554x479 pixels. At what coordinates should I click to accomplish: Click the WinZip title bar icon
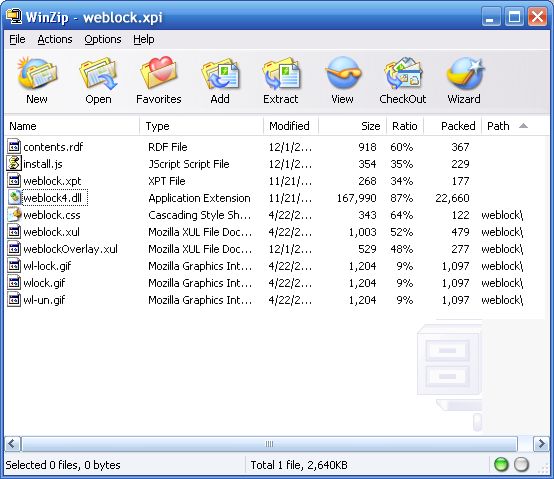click(14, 17)
